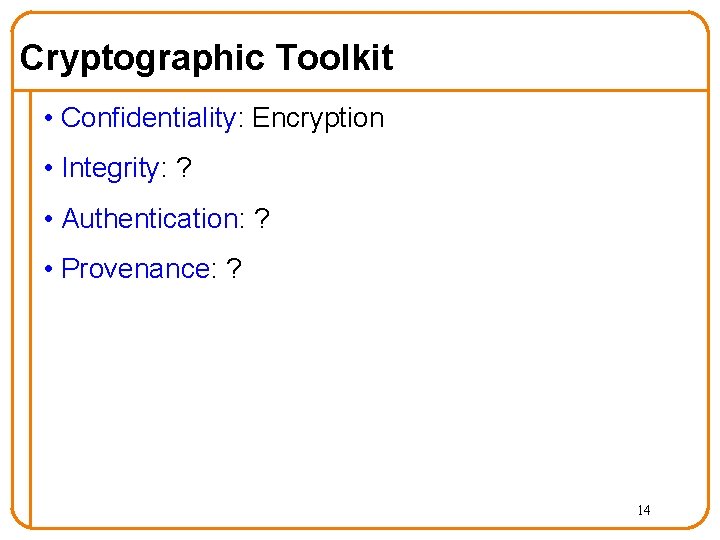Viewport: 720px width, 540px height.
Task: Click the question mark after Authentication
Action: point(261,219)
